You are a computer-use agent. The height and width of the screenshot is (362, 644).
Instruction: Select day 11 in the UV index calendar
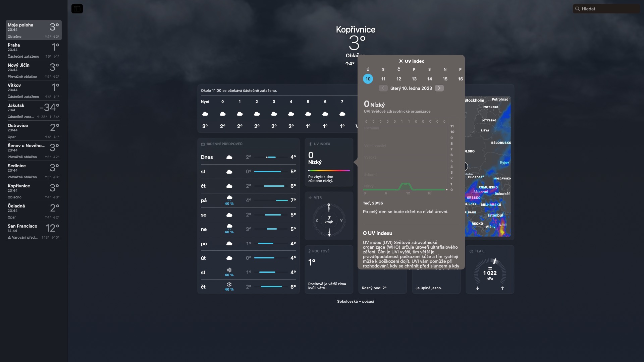click(x=383, y=79)
